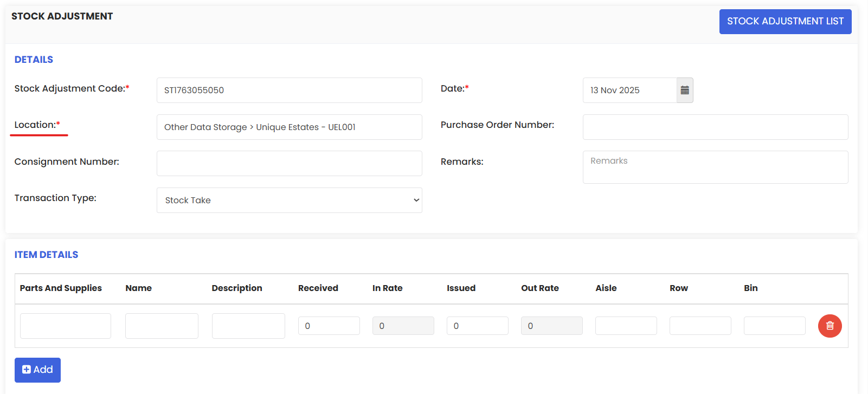
Task: Click the Parts And Supplies column header
Action: [x=61, y=288]
